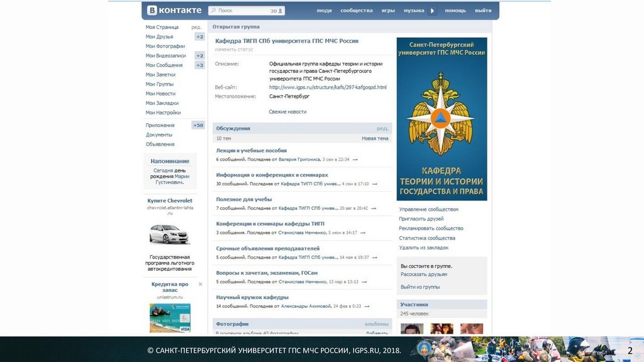The height and width of the screenshot is (362, 644).
Task: Click the +2 badge beside Мои Видеозаписи
Action: coord(199,55)
